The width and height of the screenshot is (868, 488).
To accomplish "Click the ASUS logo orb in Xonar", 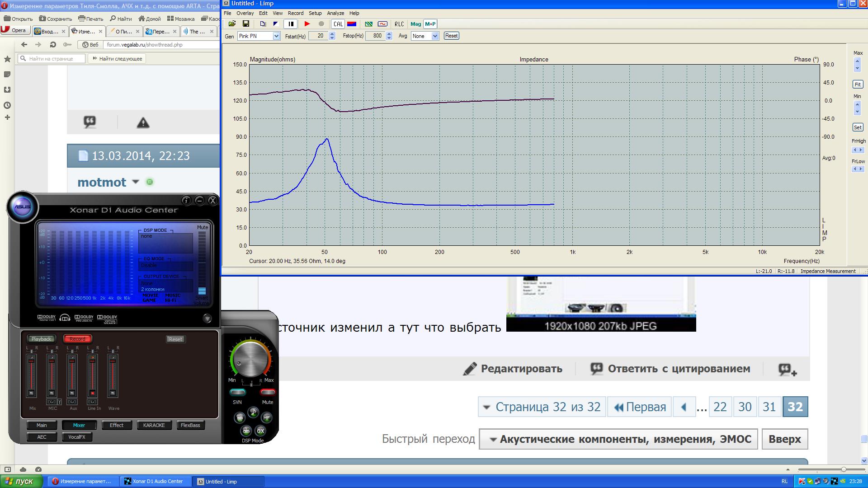I will [x=23, y=207].
